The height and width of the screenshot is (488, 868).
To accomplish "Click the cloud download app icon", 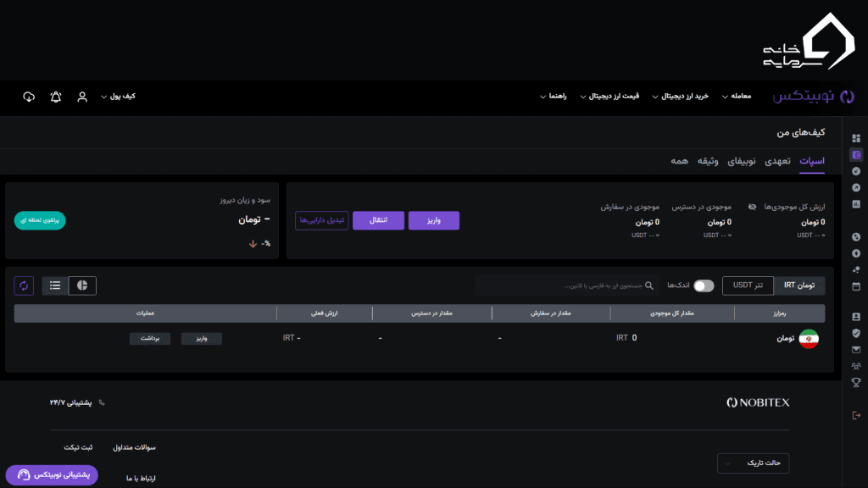I will point(29,97).
